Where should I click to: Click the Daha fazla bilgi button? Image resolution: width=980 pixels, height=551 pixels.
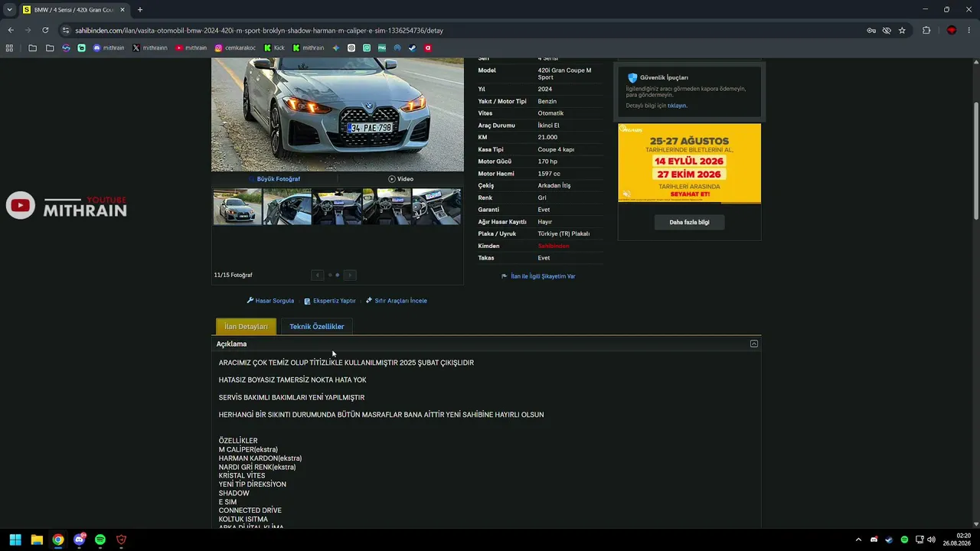coord(689,222)
